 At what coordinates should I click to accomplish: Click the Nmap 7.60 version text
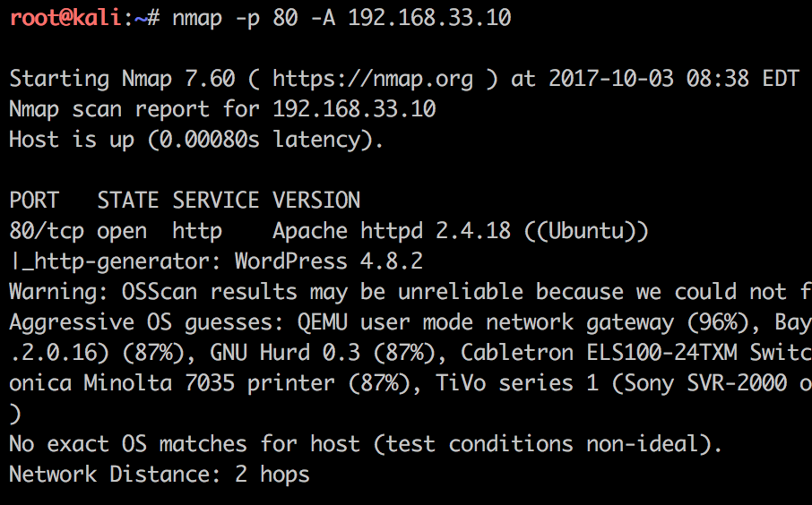178,81
